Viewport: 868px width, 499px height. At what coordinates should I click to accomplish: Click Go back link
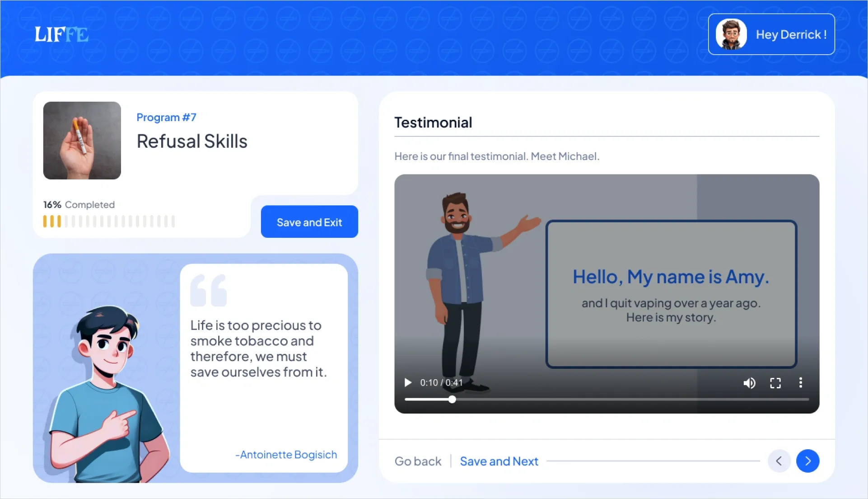click(x=418, y=461)
